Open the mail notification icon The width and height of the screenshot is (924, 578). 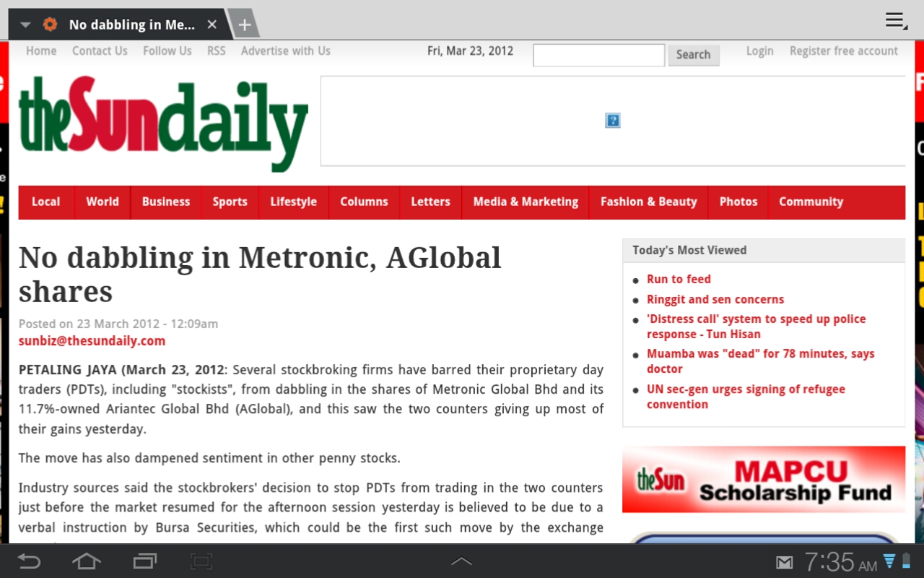coord(785,562)
